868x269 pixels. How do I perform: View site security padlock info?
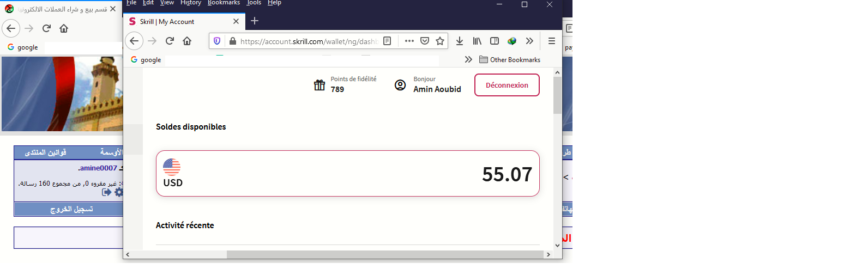pyautogui.click(x=233, y=41)
